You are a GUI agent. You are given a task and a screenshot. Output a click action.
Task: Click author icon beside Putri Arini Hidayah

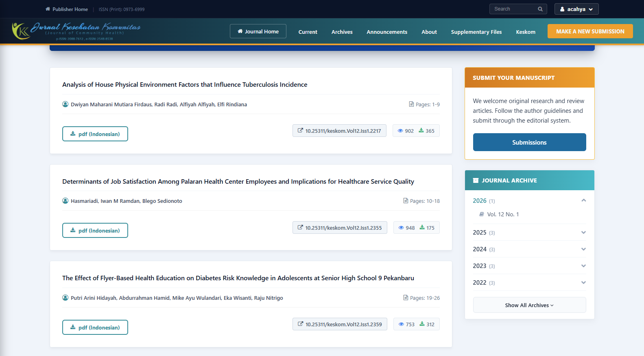(x=65, y=298)
